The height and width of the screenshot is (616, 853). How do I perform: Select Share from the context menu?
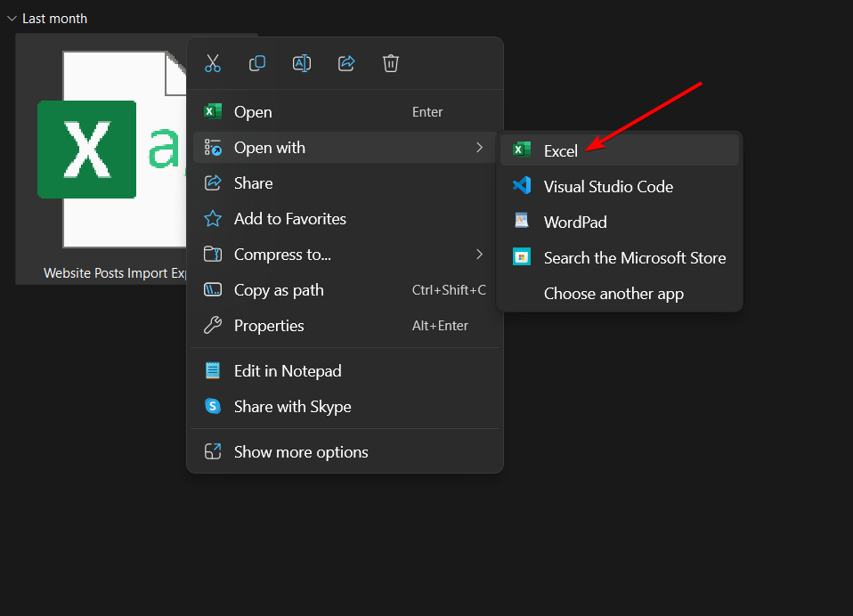(345, 183)
